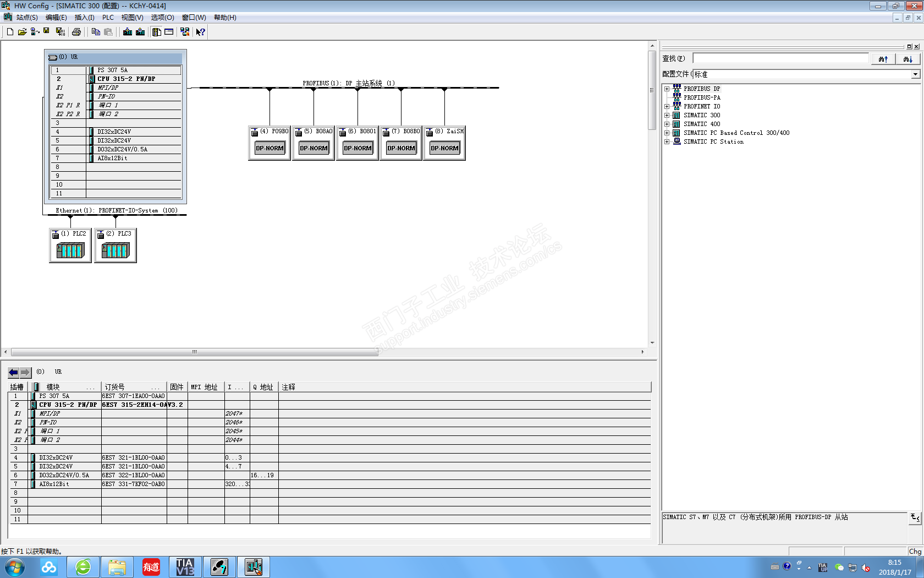
Task: Open the green browser taskbar icon
Action: (x=83, y=567)
